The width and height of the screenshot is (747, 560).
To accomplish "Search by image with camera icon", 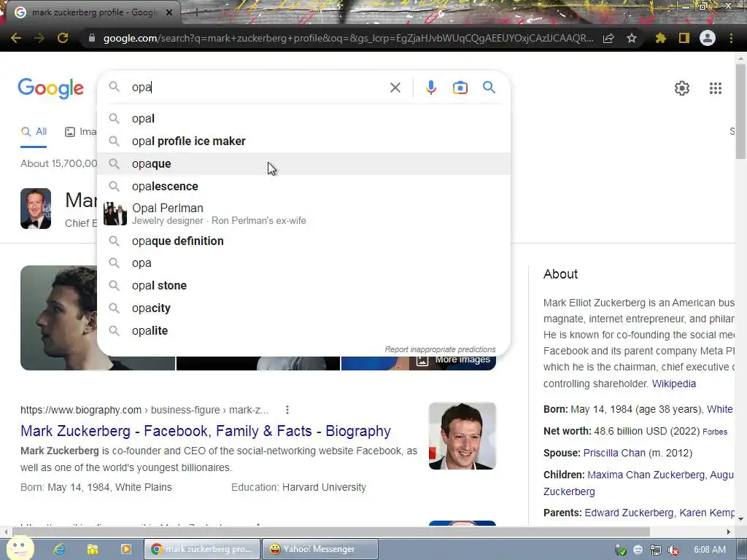I will 460,87.
